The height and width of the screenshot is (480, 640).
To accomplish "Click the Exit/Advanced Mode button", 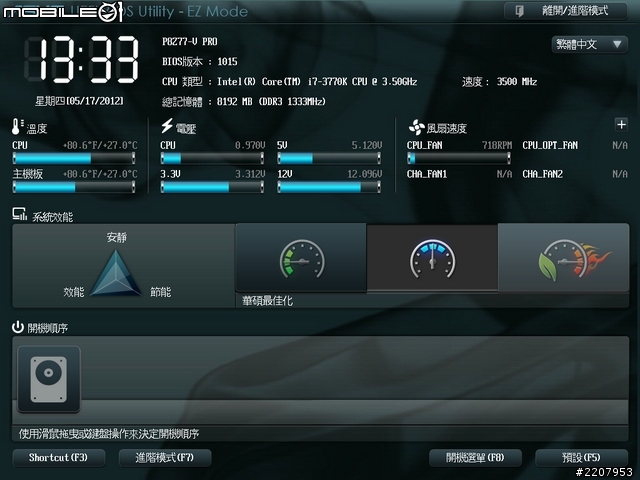I will [566, 11].
